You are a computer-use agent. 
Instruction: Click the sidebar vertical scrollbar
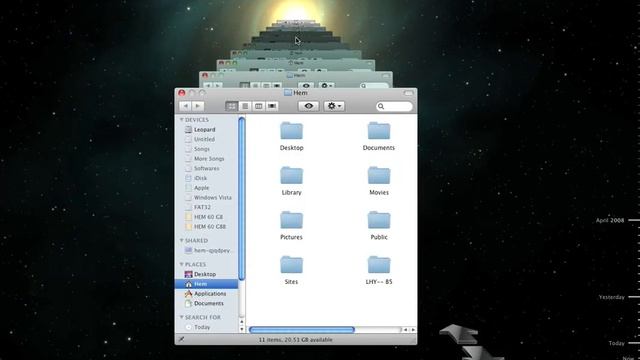click(242, 198)
